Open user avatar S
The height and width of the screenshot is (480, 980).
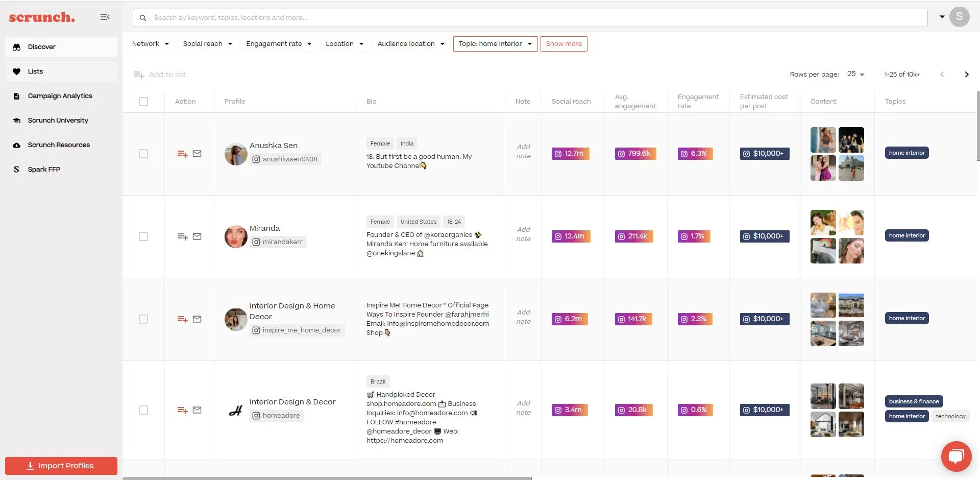point(959,17)
